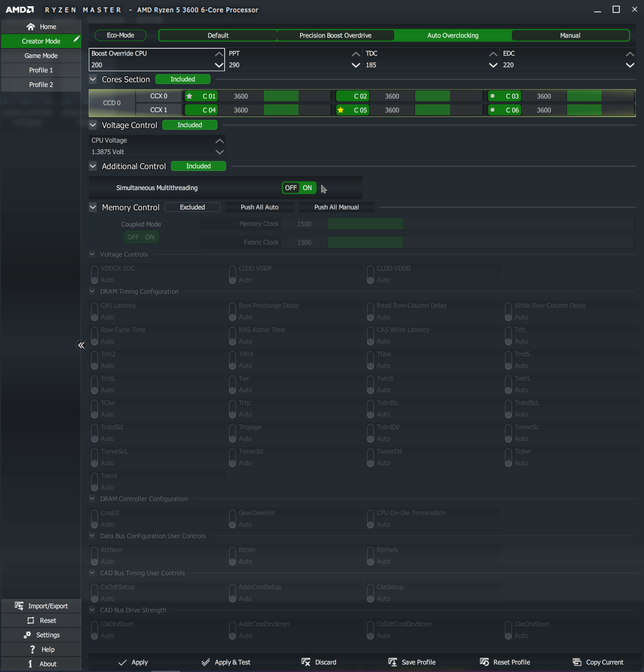This screenshot has height=672, width=644.
Task: Click the Home house icon in sidebar
Action: pyautogui.click(x=31, y=27)
